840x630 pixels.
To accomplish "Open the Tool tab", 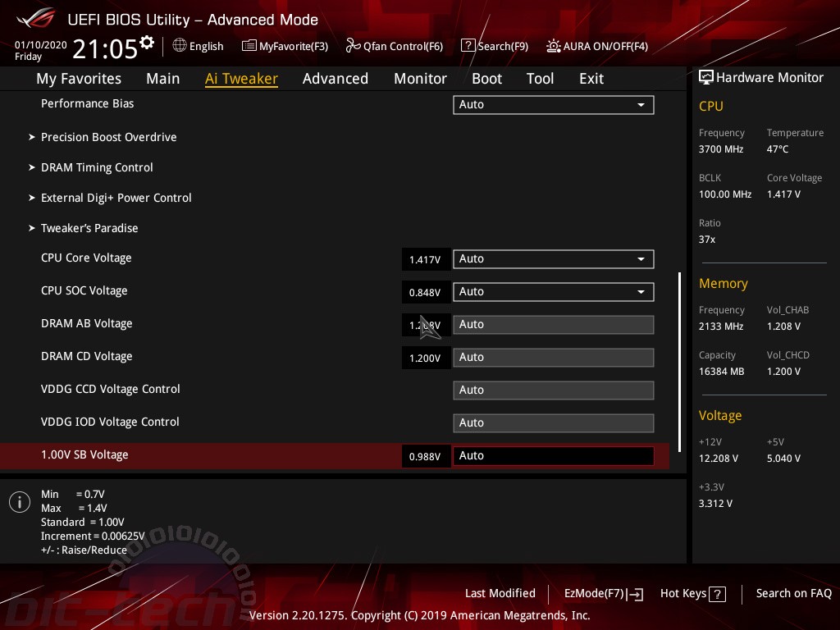I will [x=540, y=79].
